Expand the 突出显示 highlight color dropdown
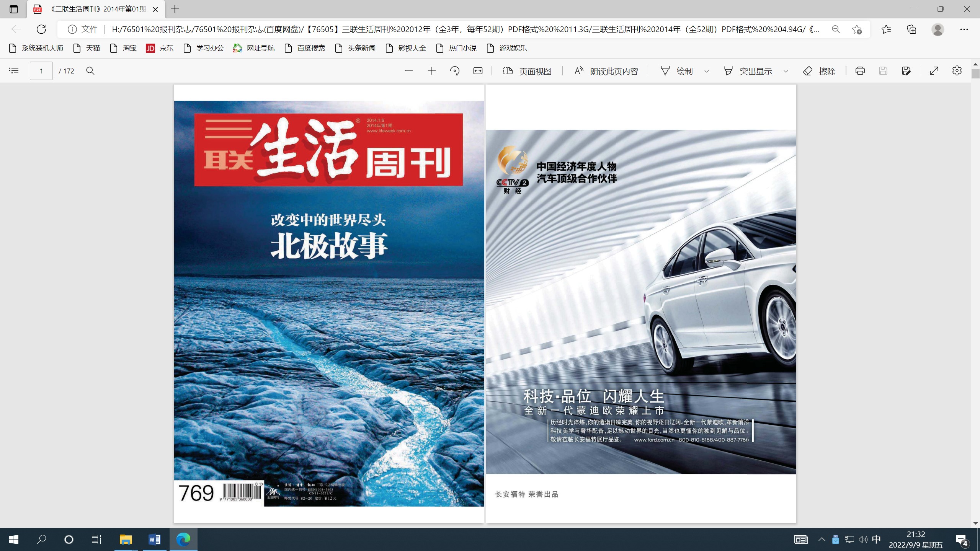Image resolution: width=980 pixels, height=551 pixels. [786, 71]
